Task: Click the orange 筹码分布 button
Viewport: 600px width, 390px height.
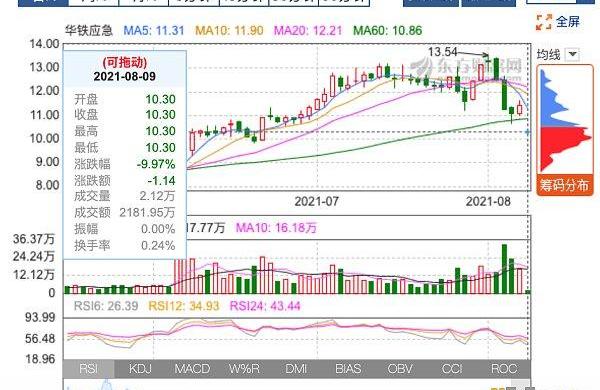Action: click(565, 186)
